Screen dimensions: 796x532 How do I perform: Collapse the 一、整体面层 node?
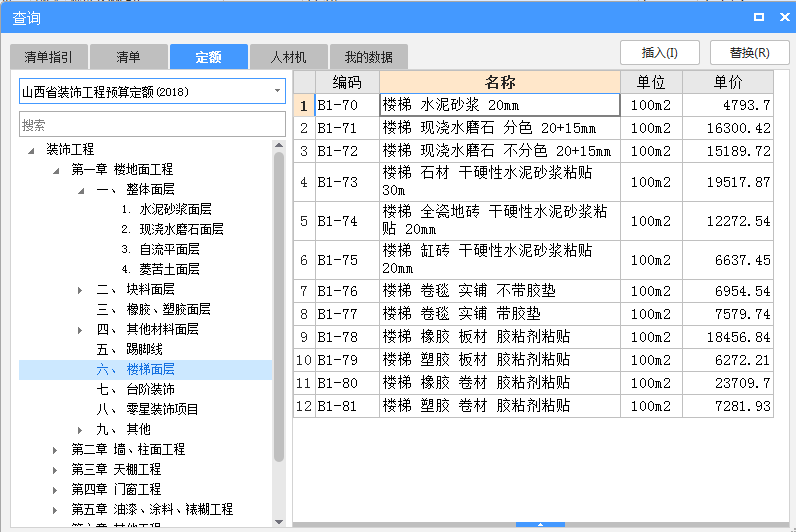(x=81, y=190)
